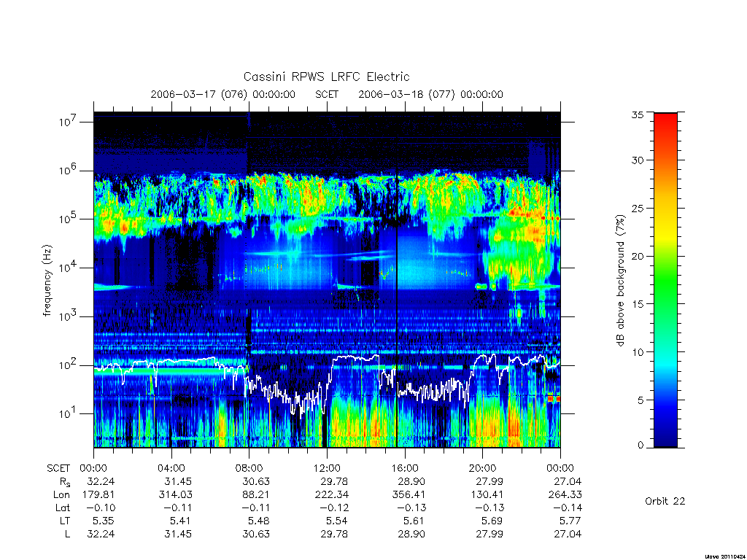This screenshot has height=560, width=747.
Task: Click the 10^5 frequency axis tick label
Action: (x=69, y=219)
